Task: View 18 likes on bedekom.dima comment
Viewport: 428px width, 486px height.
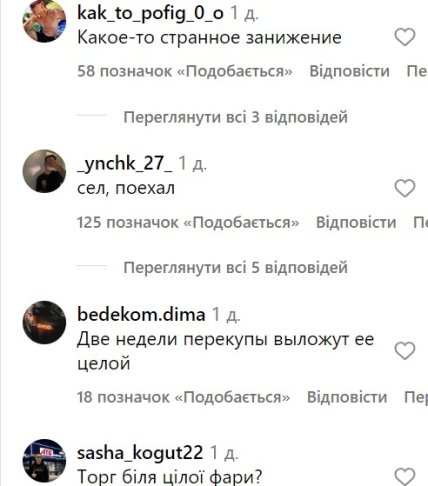Action: 183,397
